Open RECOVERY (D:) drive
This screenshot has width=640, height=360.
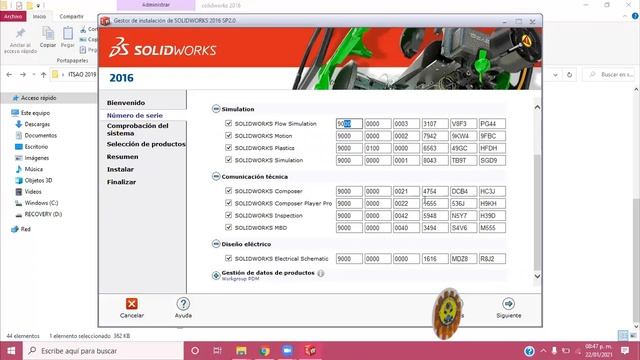[x=43, y=214]
